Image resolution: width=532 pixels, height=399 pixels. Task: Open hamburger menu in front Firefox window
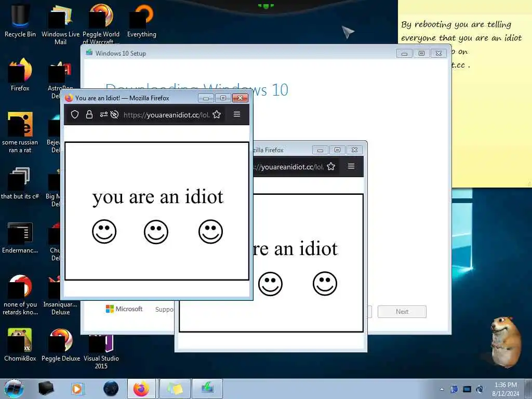click(237, 114)
